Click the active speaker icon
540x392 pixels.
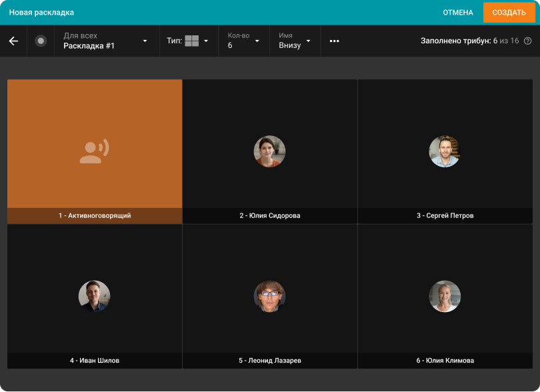(x=94, y=151)
